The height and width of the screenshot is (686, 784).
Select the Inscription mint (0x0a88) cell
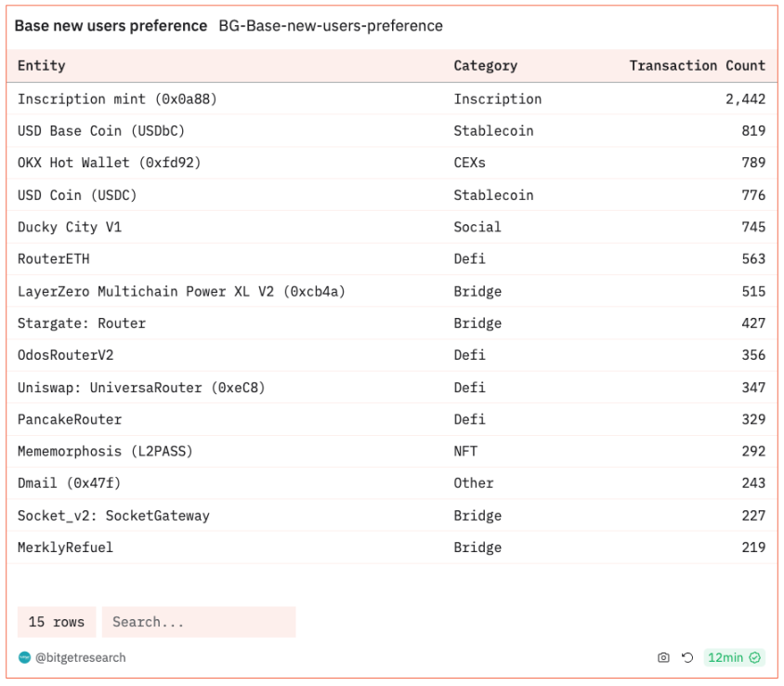click(x=117, y=99)
